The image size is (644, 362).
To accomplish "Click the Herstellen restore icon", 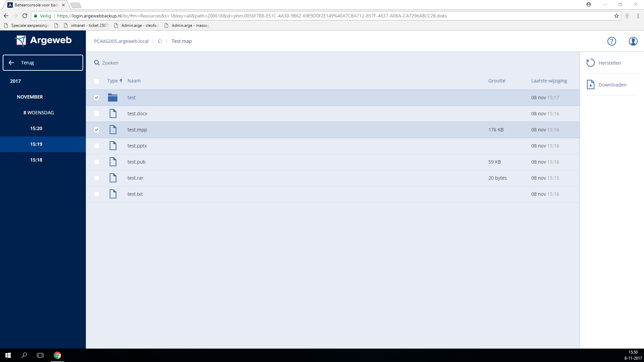I will 590,63.
